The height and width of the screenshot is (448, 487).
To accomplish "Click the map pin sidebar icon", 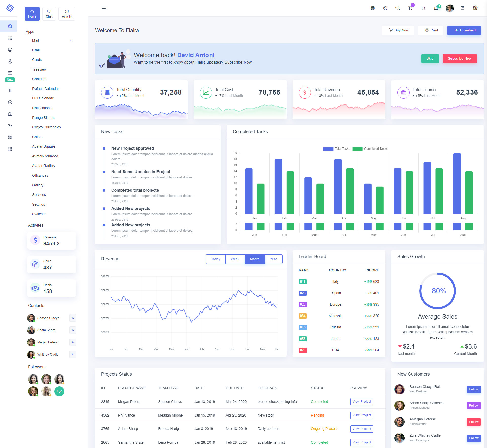I will point(10,61).
